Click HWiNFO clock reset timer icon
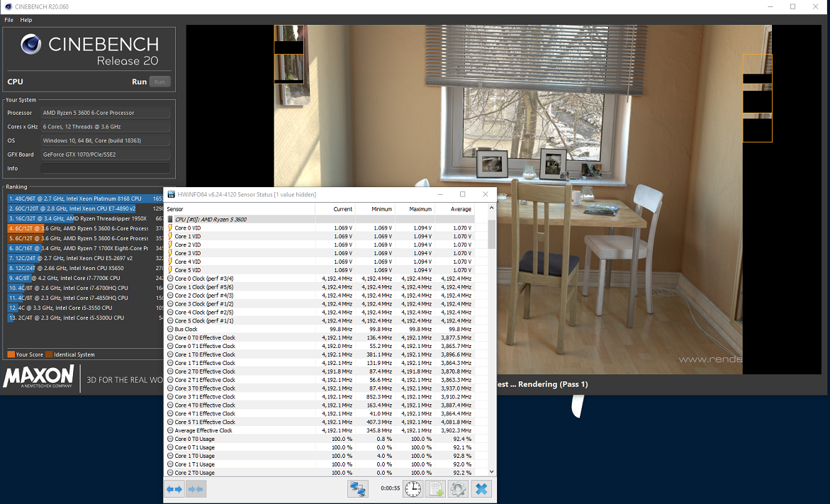830x504 pixels. pyautogui.click(x=413, y=488)
